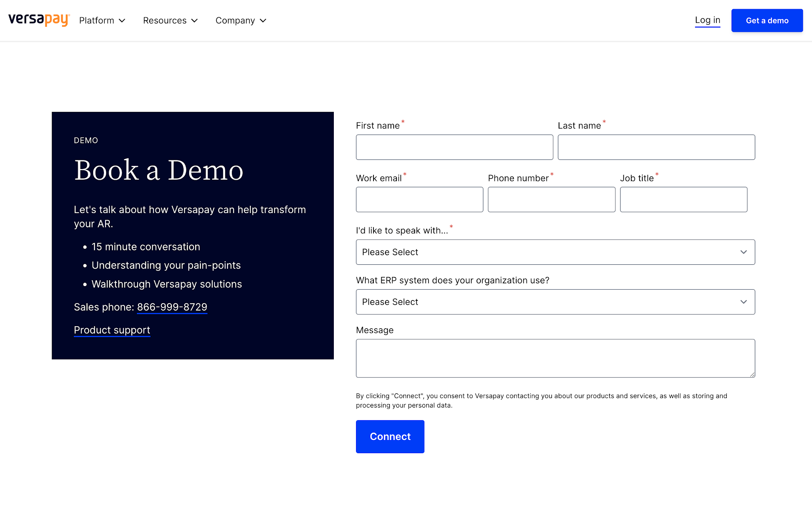Click inside the Message text area

tap(555, 358)
